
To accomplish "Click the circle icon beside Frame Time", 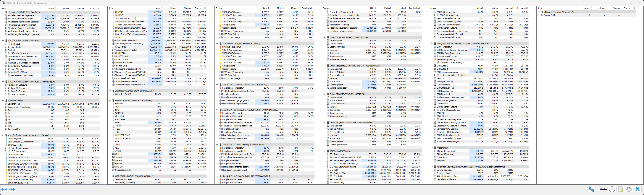I will point(435,157).
